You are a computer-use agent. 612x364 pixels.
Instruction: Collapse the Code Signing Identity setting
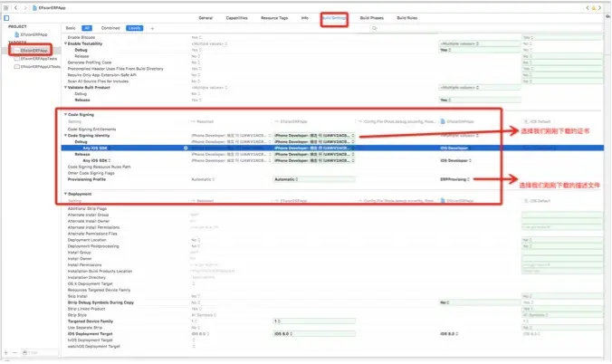[x=65, y=135]
